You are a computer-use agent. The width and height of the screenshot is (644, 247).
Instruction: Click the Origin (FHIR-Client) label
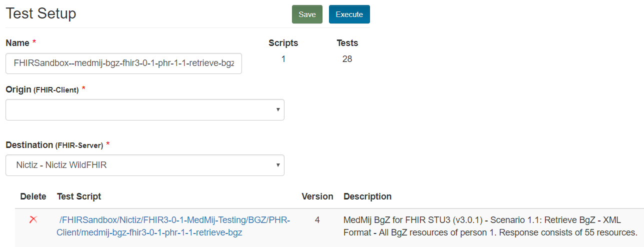coord(42,89)
